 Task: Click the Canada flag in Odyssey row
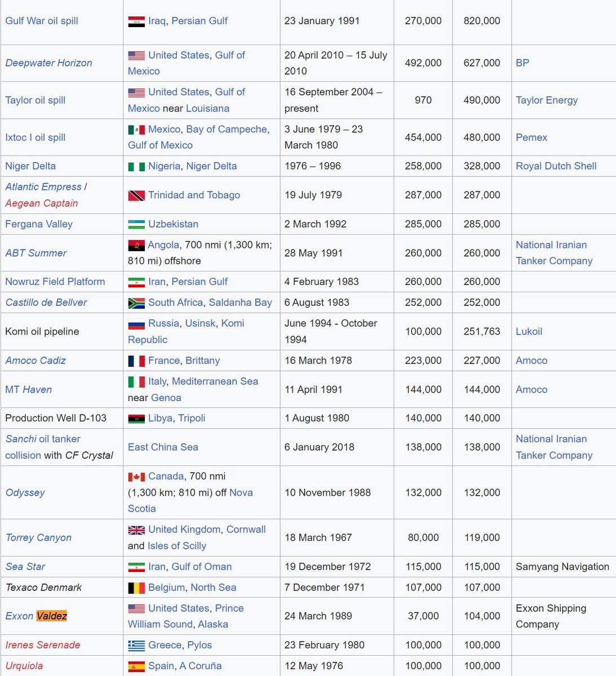pos(135,476)
